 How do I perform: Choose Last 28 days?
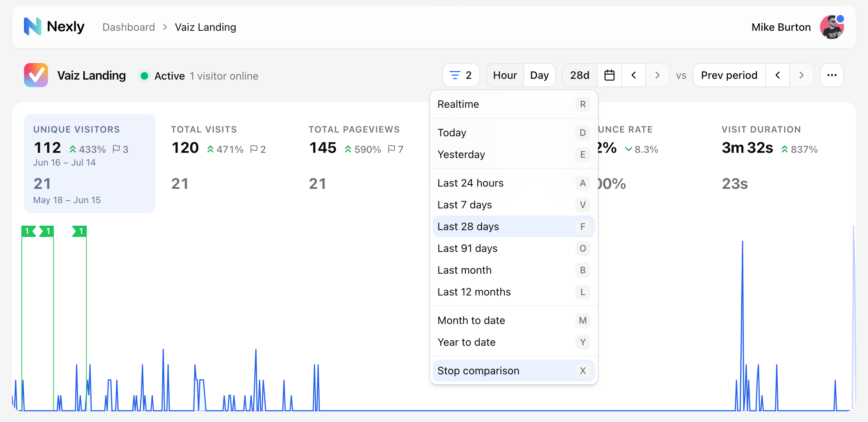pyautogui.click(x=514, y=226)
